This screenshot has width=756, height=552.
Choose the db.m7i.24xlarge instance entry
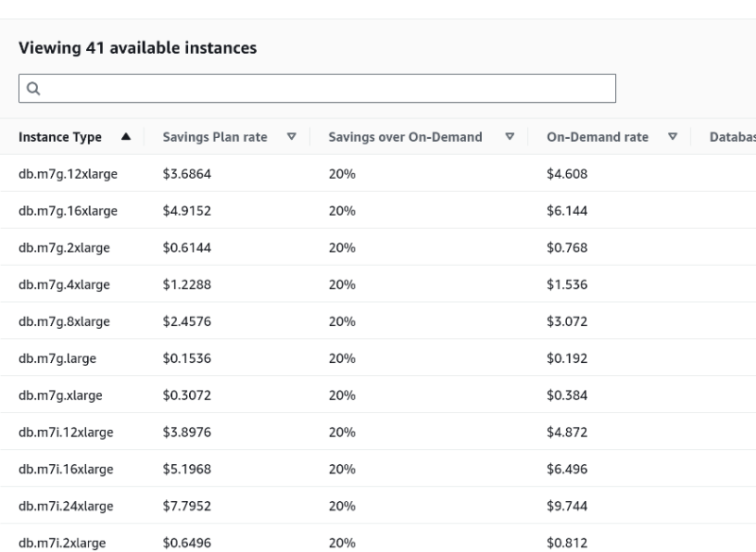click(66, 506)
